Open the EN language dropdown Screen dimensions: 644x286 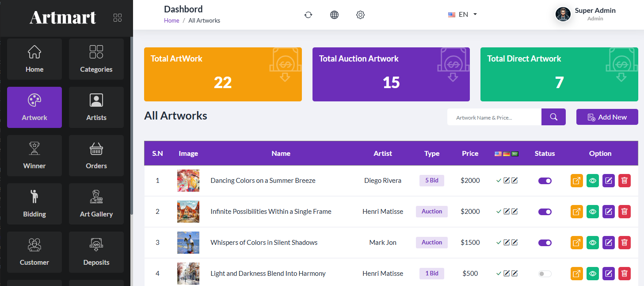(462, 15)
